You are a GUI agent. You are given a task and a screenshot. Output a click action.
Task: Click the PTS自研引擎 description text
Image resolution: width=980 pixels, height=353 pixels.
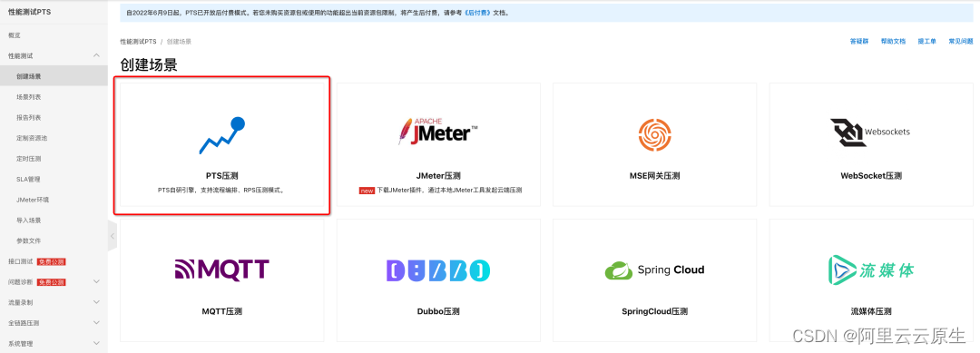click(x=222, y=190)
